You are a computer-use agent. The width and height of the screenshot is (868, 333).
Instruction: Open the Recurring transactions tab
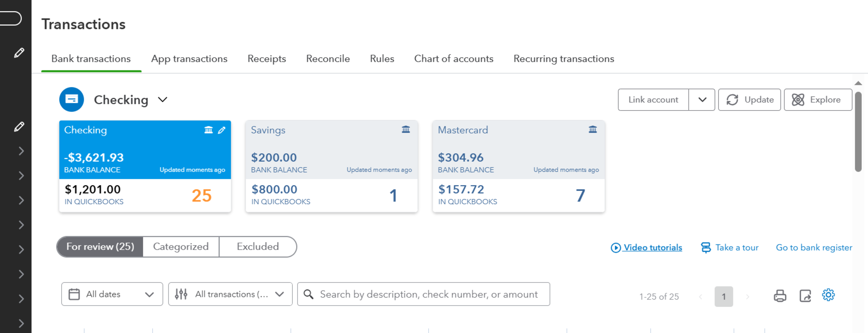pos(564,59)
